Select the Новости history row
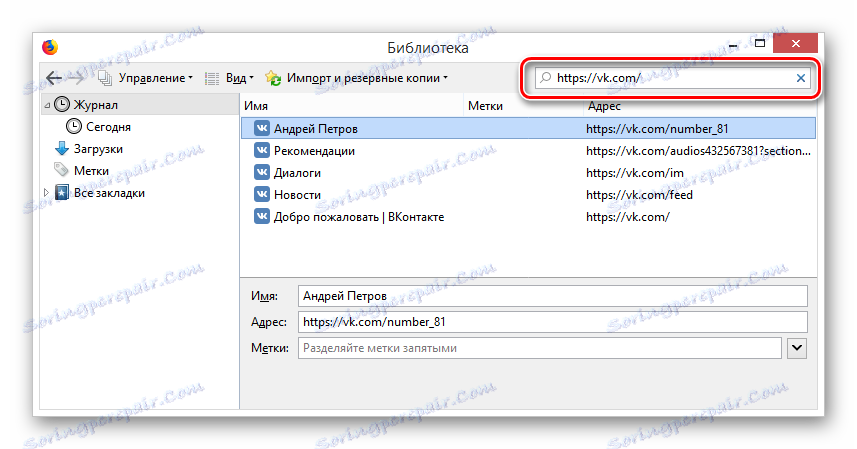 (x=528, y=194)
